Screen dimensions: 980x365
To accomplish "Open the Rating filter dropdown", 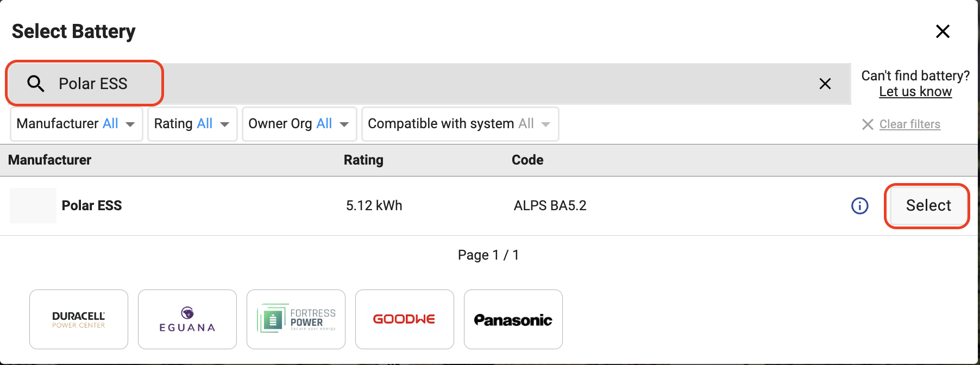I will (192, 124).
